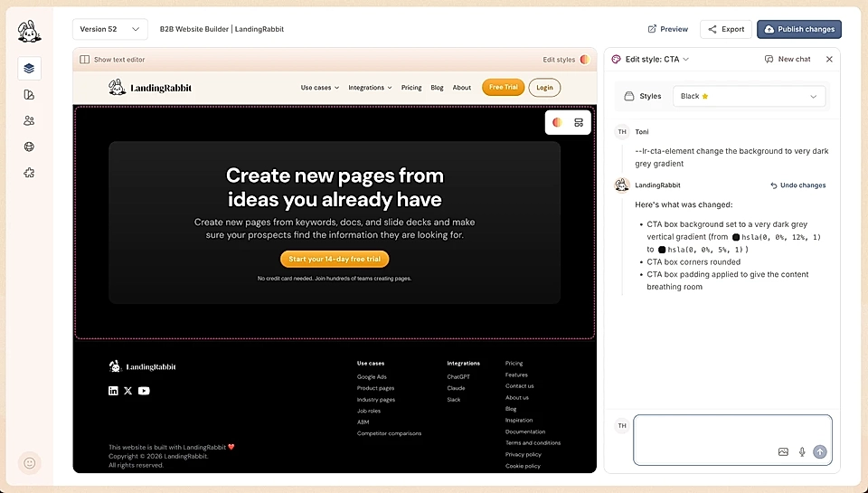Click the section layout icon in the floating toolbar
The height and width of the screenshot is (493, 868).
click(x=579, y=122)
